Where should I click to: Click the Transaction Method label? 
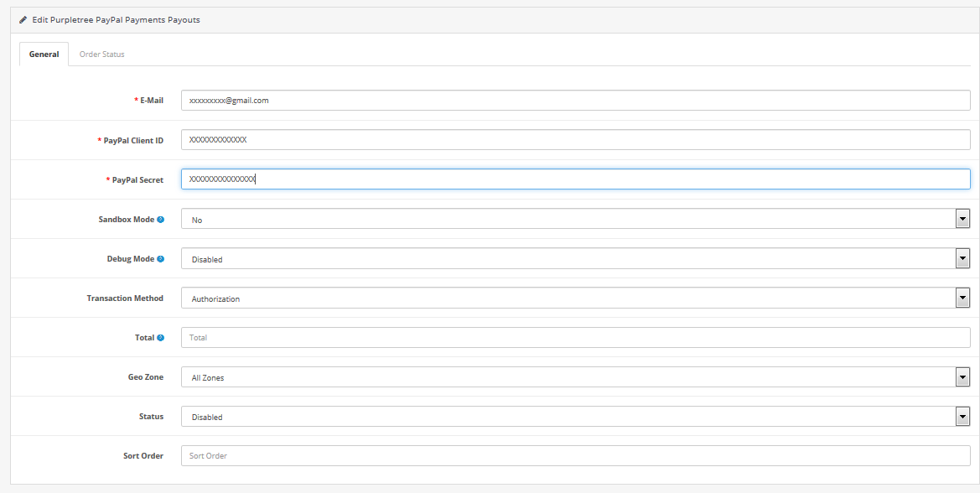(125, 298)
